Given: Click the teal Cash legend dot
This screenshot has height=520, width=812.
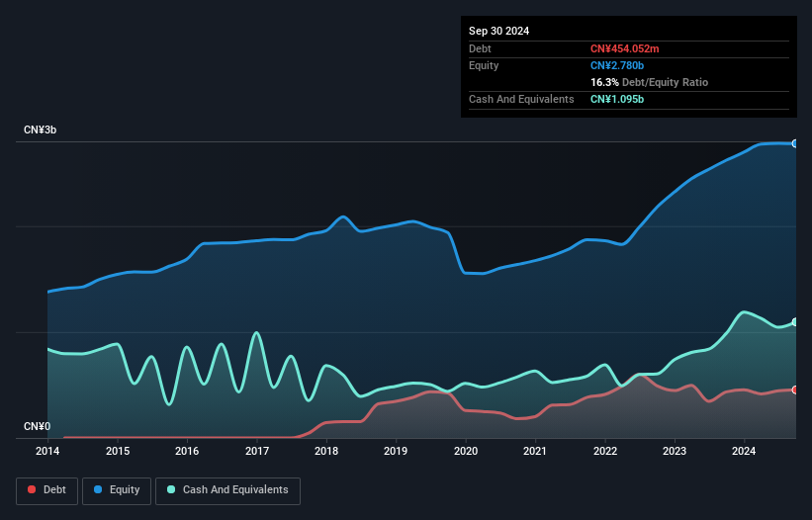Looking at the screenshot, I should point(171,489).
